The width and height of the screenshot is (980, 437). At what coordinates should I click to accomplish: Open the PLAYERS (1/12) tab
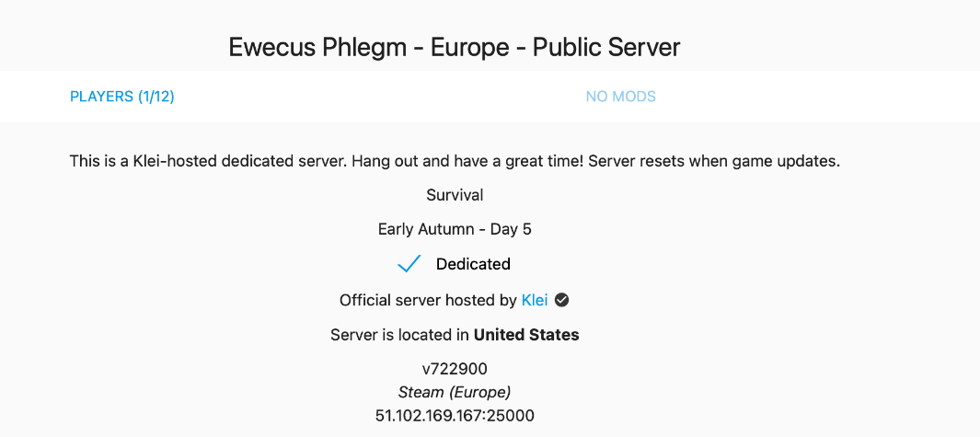click(x=122, y=97)
